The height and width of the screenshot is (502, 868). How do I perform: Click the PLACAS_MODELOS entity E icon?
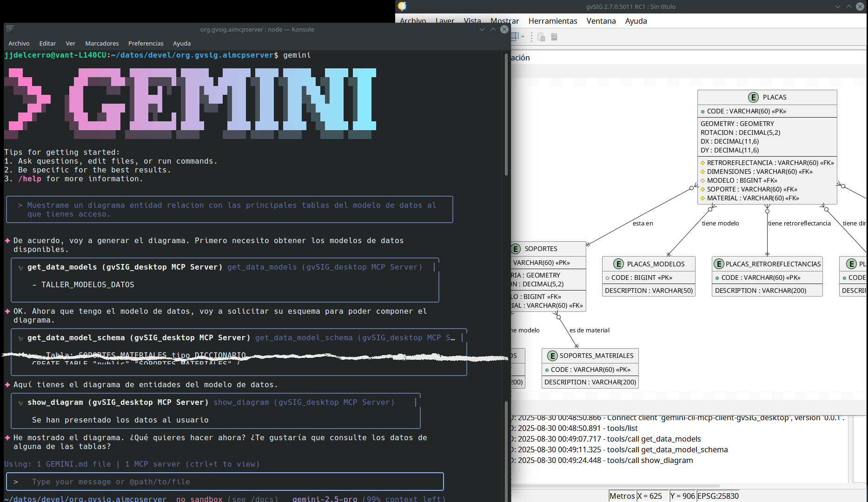[618, 264]
